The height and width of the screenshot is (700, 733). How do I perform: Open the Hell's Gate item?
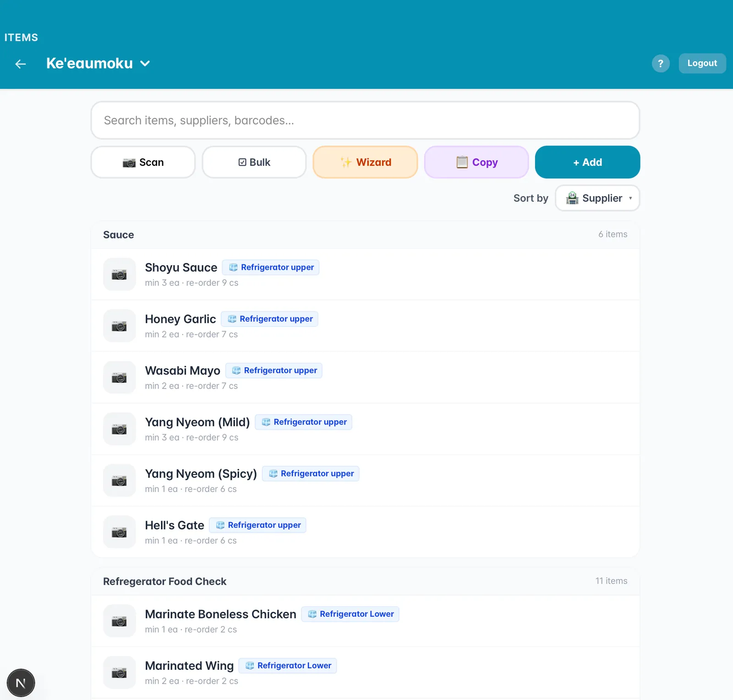pos(365,532)
